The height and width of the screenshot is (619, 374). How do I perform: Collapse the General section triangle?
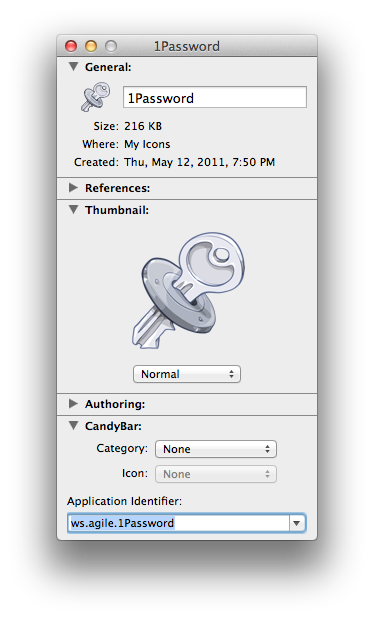click(x=73, y=67)
